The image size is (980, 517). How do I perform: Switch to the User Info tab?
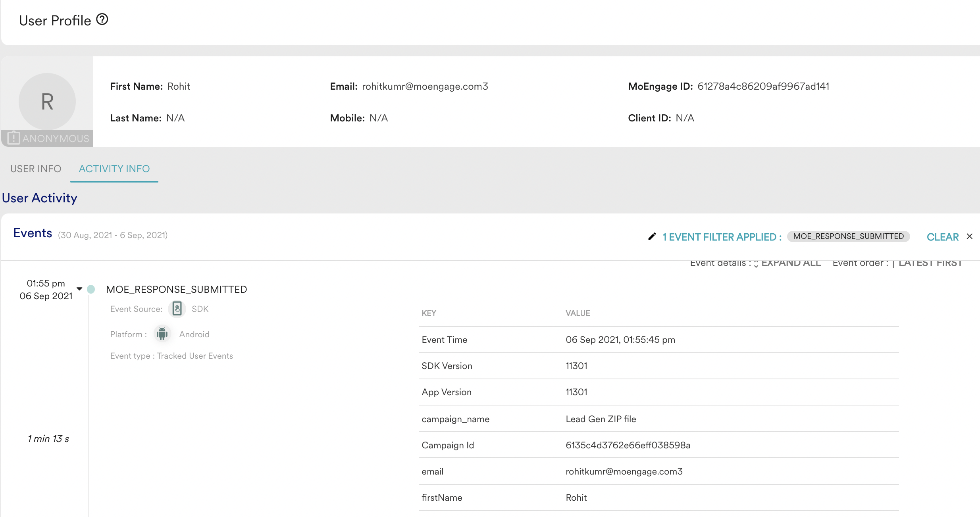pos(36,169)
